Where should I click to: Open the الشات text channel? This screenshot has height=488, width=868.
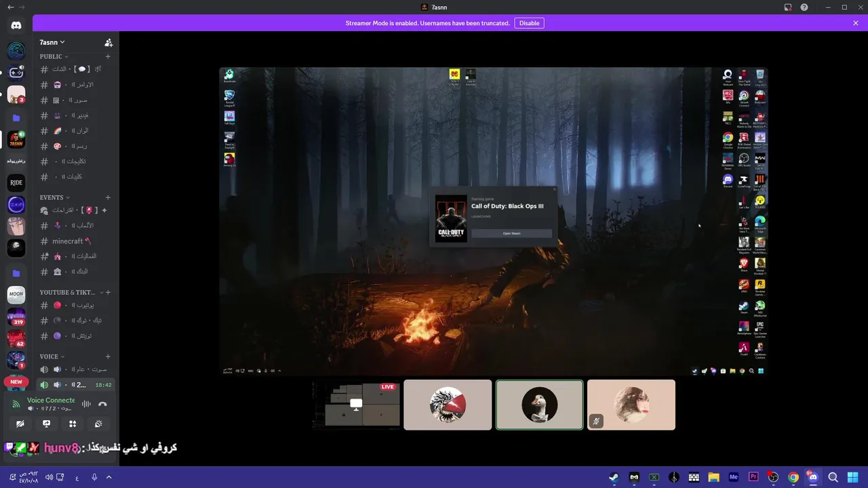pyautogui.click(x=76, y=69)
